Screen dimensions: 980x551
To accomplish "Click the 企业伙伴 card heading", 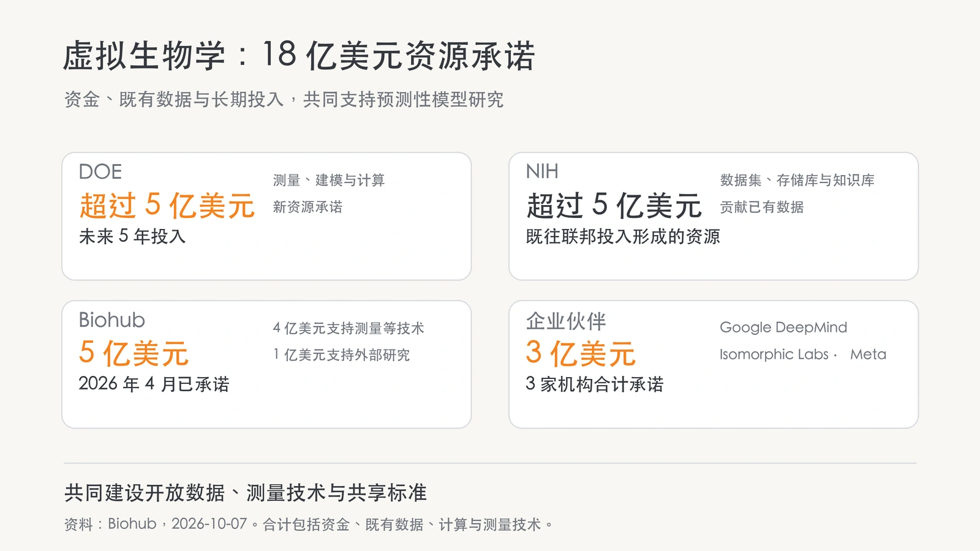I will click(x=566, y=320).
